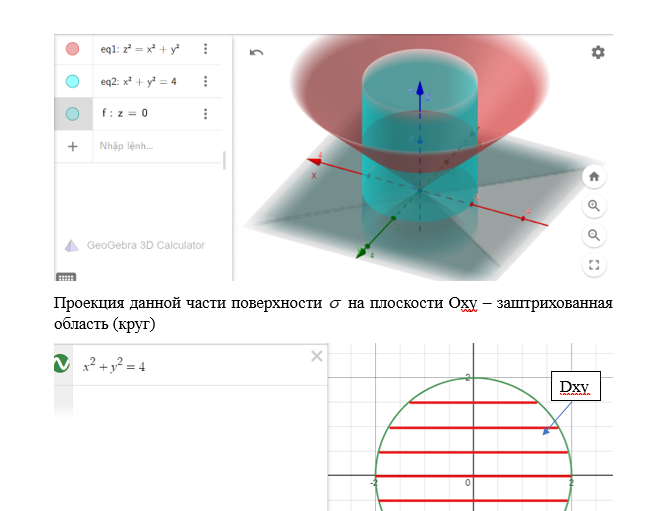The width and height of the screenshot is (652, 511).
Task: Click the word Проекция in the paragraph
Action: pos(89,303)
